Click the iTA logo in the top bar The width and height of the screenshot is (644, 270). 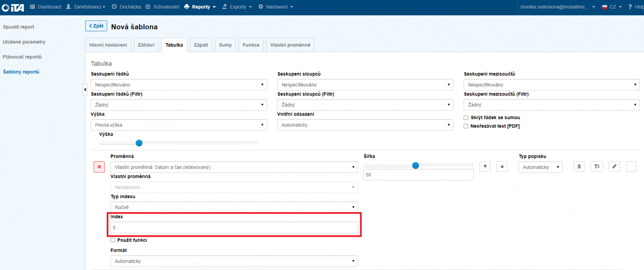tap(14, 7)
